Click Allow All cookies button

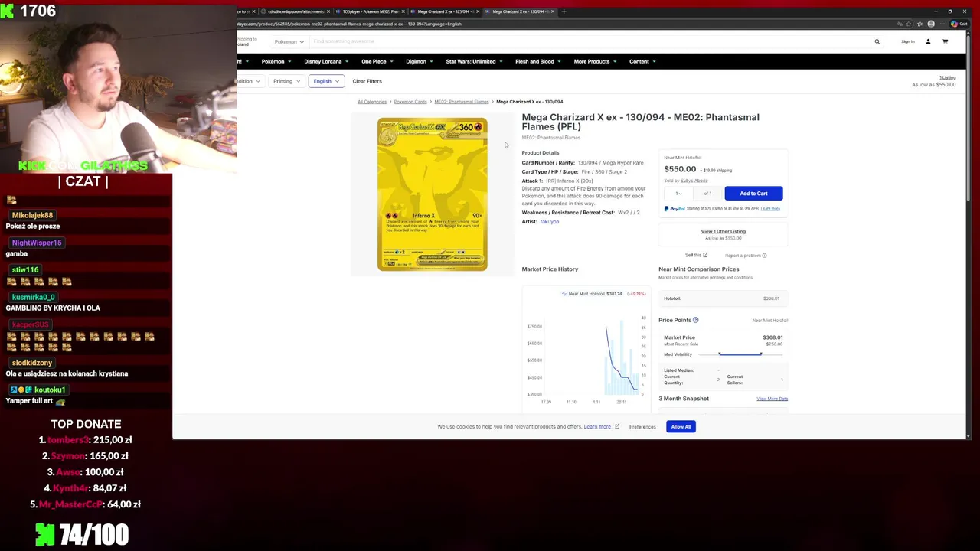point(681,426)
